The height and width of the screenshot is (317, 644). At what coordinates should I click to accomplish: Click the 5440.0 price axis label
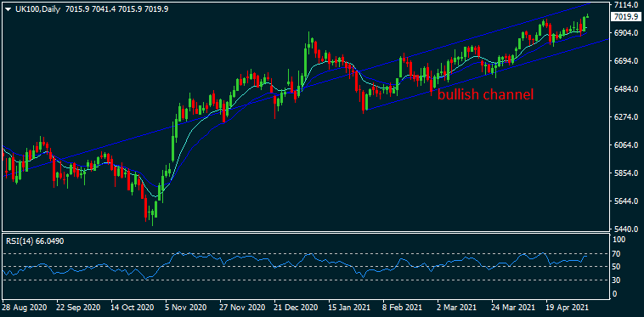click(x=625, y=229)
